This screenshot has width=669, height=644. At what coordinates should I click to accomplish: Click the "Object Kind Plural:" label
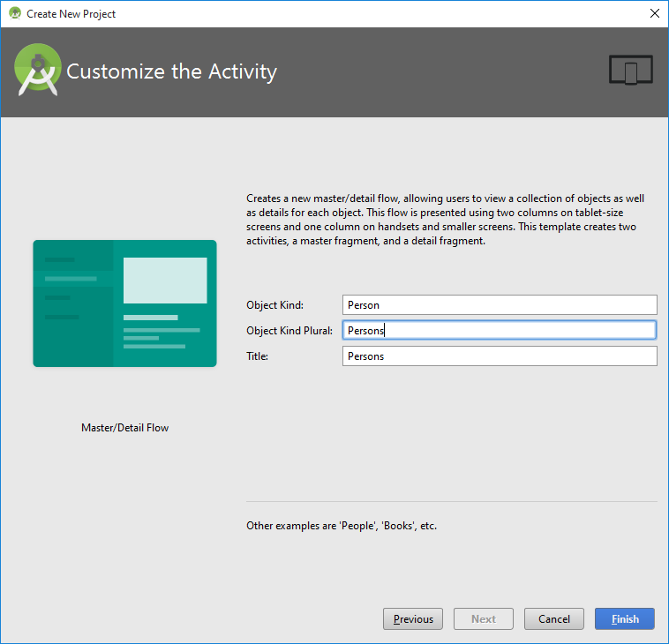click(x=289, y=331)
